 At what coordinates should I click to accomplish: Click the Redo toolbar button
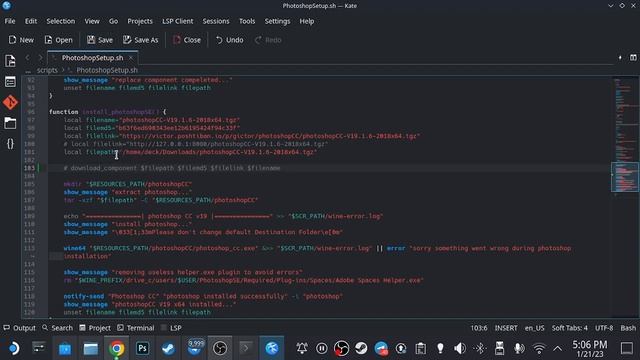click(x=268, y=40)
